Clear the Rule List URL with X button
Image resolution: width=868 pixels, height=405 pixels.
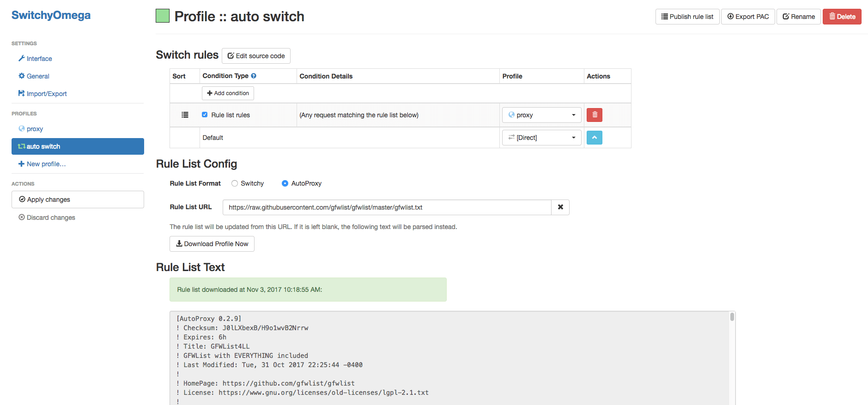(x=560, y=207)
